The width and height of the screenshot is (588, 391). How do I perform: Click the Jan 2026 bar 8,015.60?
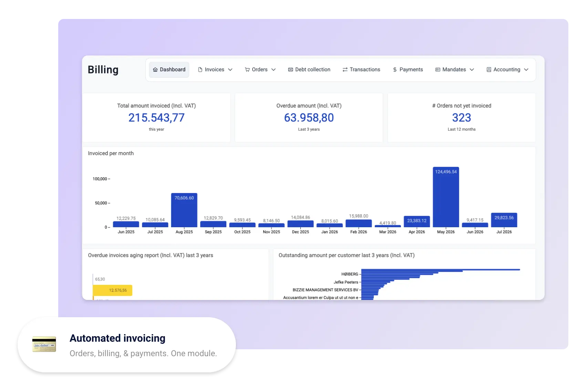(x=330, y=225)
